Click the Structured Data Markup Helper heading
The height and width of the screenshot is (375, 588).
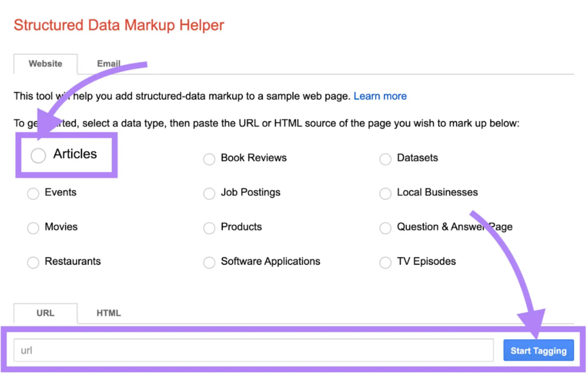click(x=119, y=25)
